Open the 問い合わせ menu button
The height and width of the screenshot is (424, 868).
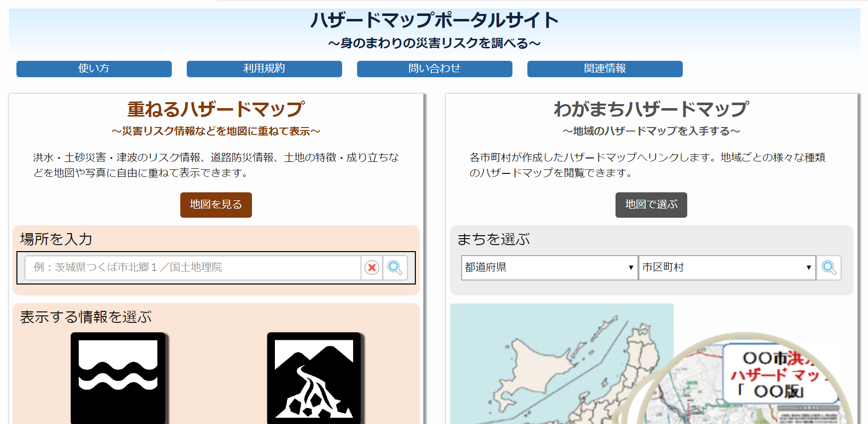(435, 69)
